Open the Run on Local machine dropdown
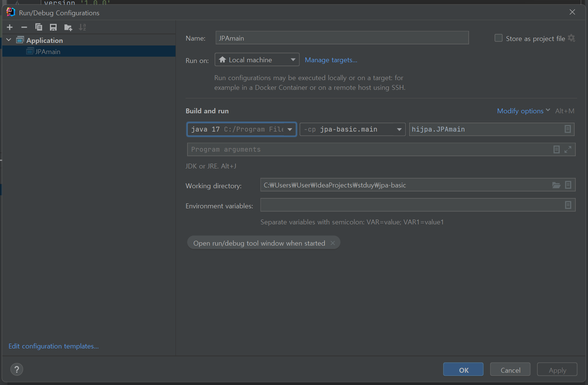Screen dimensions: 588x385 (x=257, y=60)
